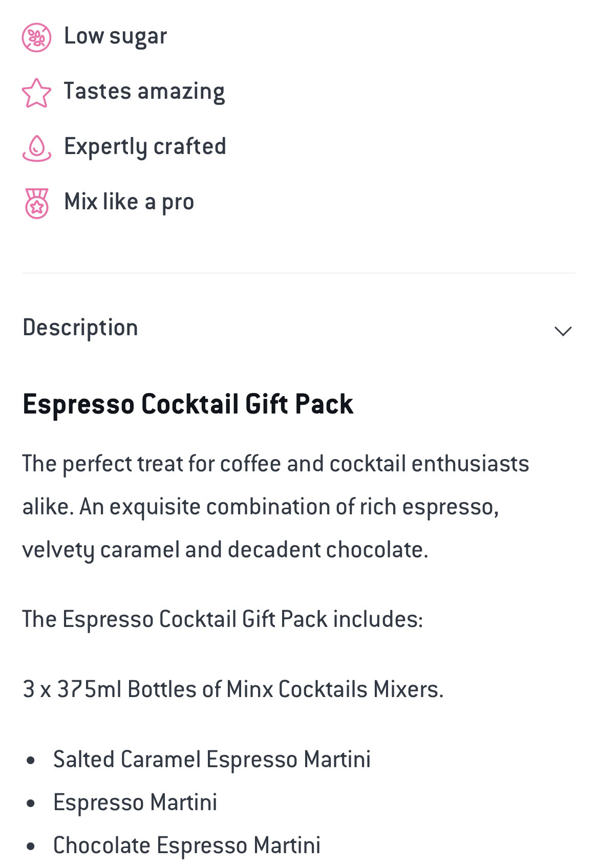The height and width of the screenshot is (868, 599).
Task: Select Salted Caramel Espresso Martini list item
Action: point(212,759)
